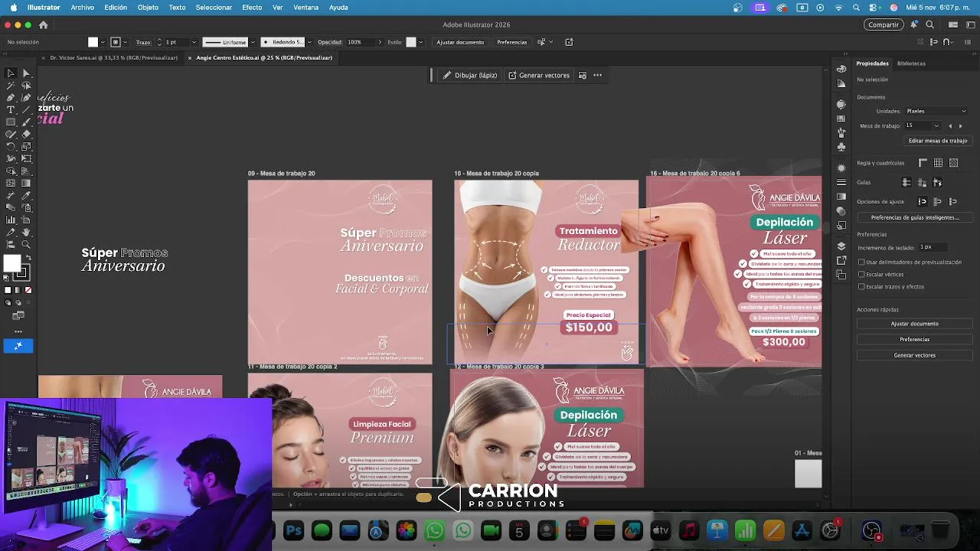Viewport: 980px width, 551px height.
Task: Show grid icon in Regla y cuadrículas
Action: tap(938, 163)
